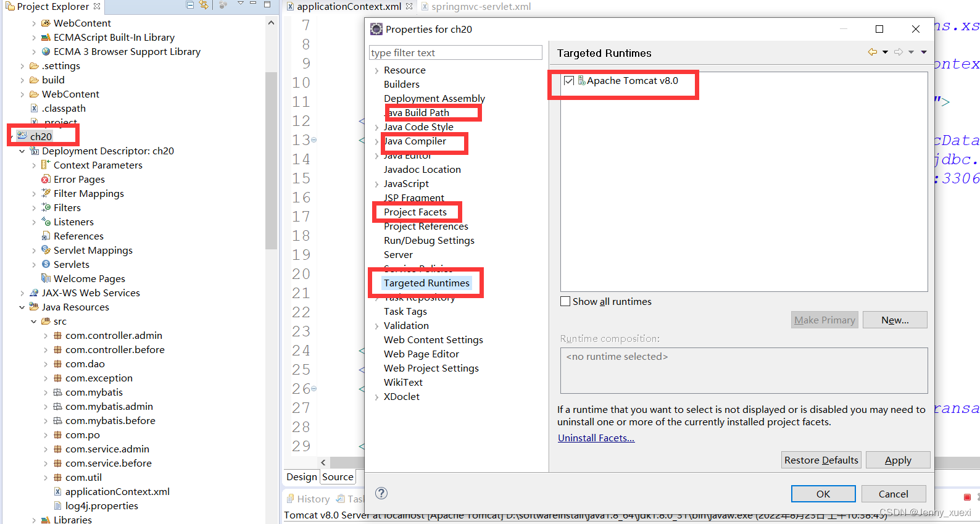This screenshot has width=980, height=524.
Task: Open the History view tab
Action: point(307,499)
